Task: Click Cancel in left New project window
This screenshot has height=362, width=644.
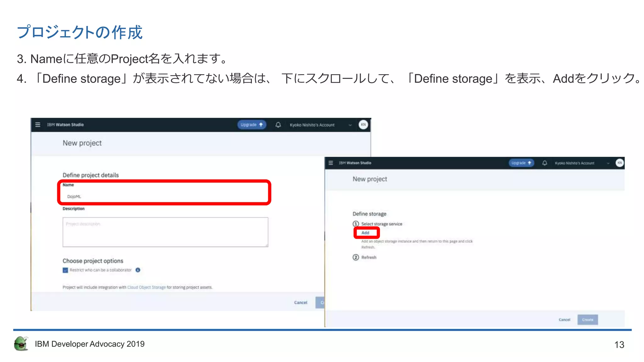Action: pos(301,303)
